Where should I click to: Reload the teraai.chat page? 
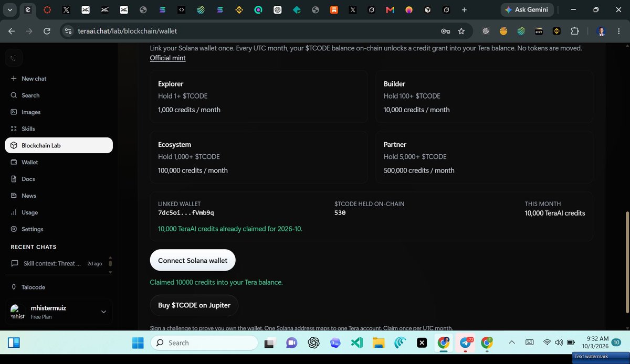47,31
